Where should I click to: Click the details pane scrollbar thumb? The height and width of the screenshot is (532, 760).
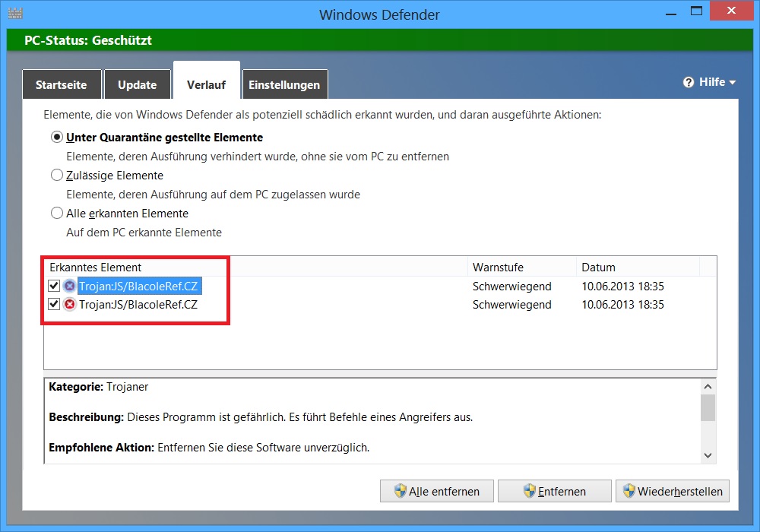click(708, 408)
